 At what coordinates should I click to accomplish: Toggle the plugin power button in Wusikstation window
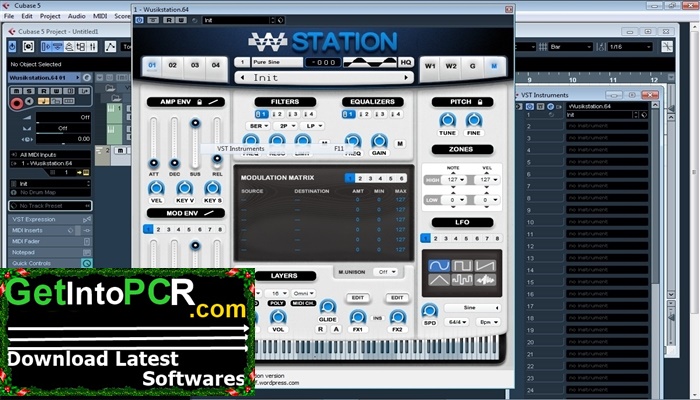[x=139, y=20]
